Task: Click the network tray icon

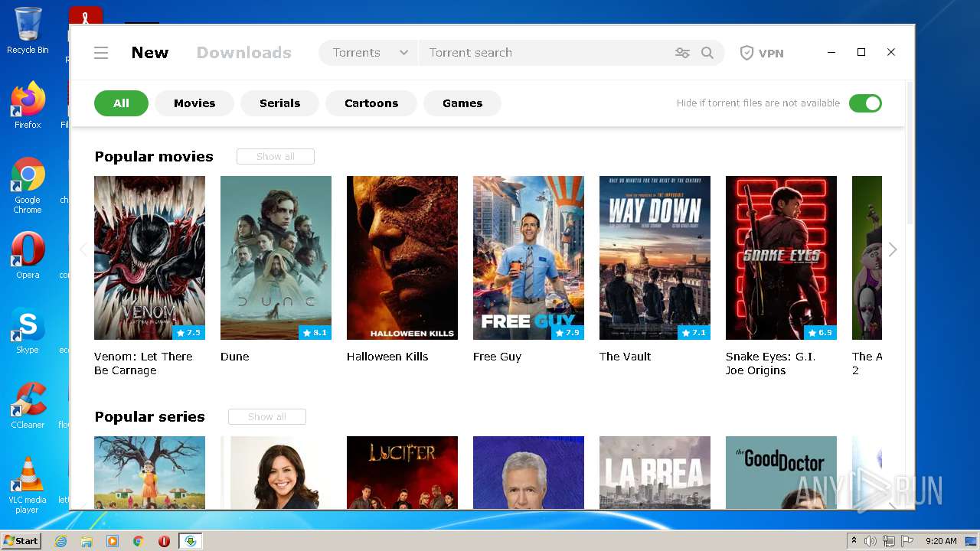Action: [889, 541]
